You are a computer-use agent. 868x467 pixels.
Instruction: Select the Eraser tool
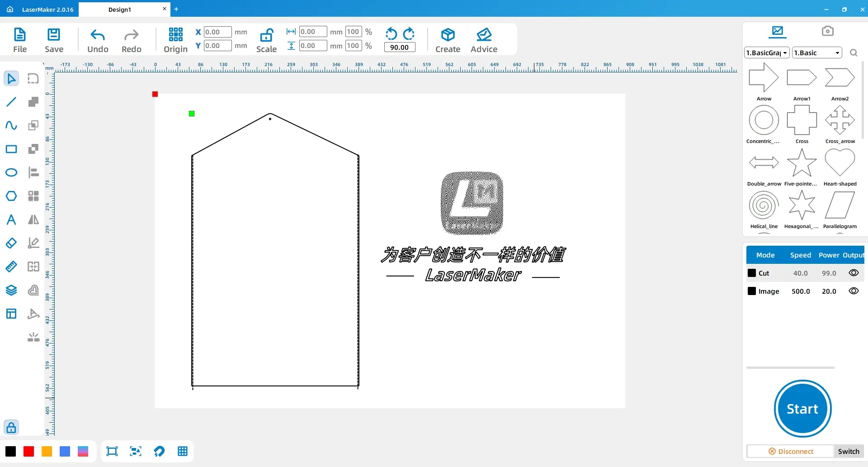(x=11, y=243)
